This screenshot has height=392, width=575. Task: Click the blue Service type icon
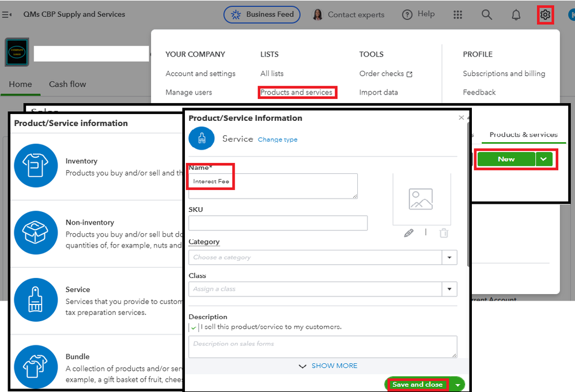pyautogui.click(x=201, y=139)
